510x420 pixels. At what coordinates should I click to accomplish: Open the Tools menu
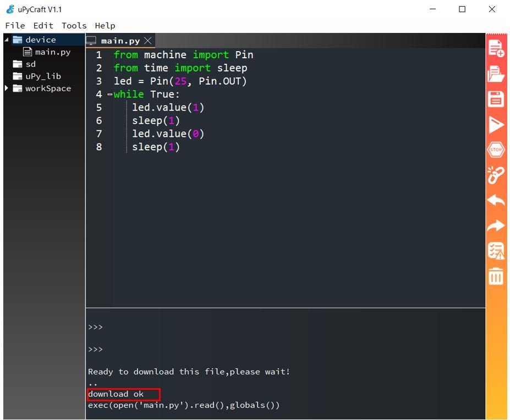coord(74,25)
